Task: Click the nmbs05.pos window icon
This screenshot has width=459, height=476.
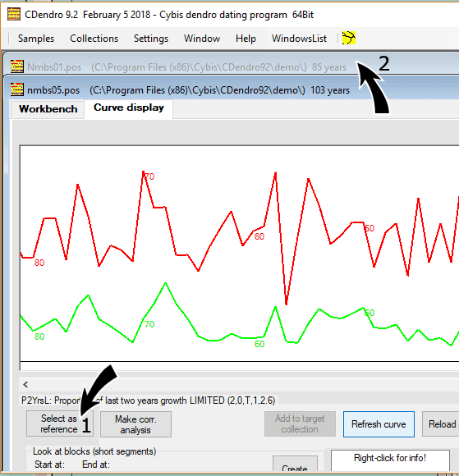Action: click(x=17, y=89)
